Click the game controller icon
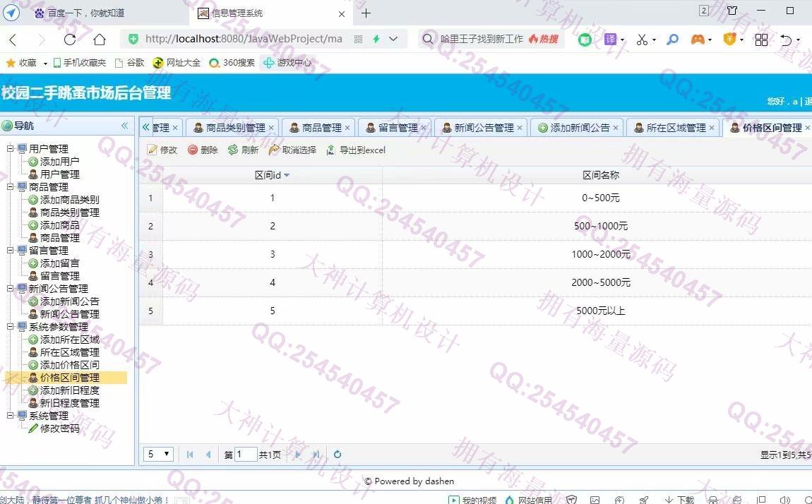 coord(698,40)
